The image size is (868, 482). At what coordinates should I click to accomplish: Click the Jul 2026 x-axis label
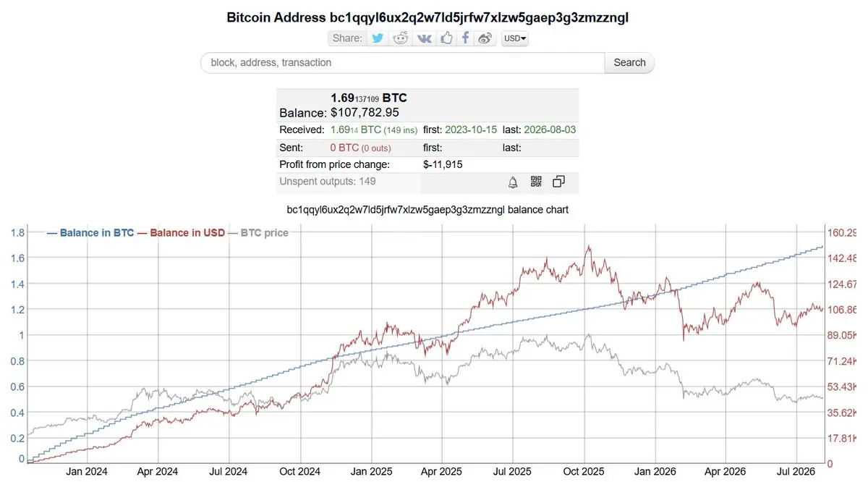[x=796, y=471]
